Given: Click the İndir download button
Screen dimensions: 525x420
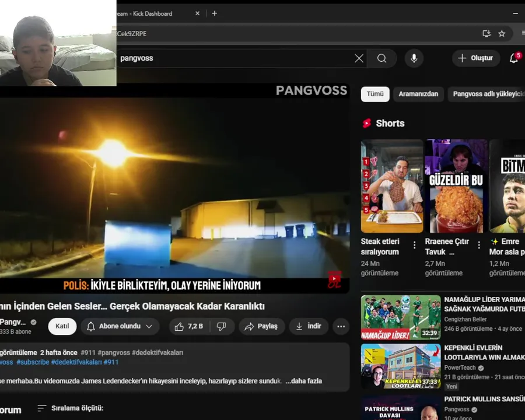Looking at the screenshot, I should (x=309, y=326).
